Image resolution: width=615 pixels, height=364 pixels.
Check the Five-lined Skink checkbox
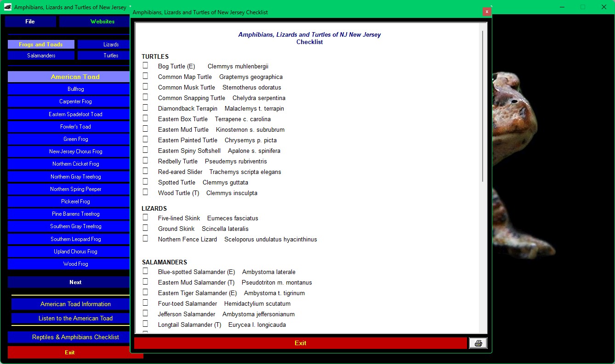click(145, 218)
